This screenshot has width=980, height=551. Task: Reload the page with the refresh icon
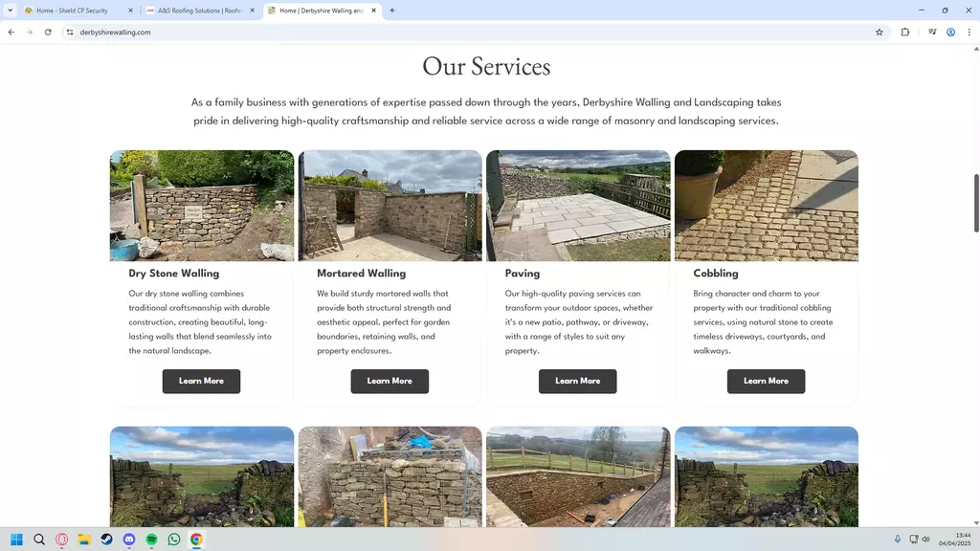tap(48, 32)
